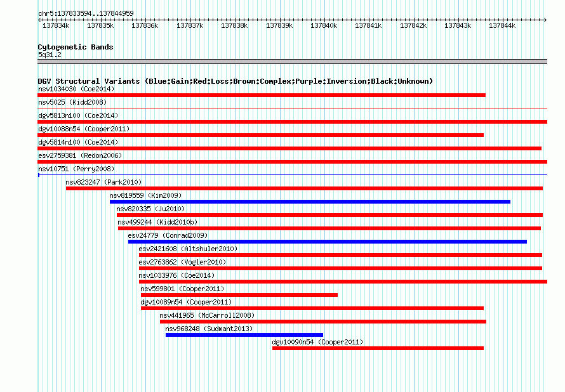Open esv24779 (Conrad2009) variant label
This screenshot has width=565, height=392.
(168, 235)
